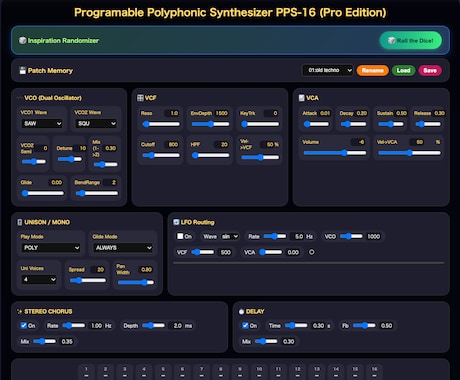Open the VCO2 Wave dropdown set to SQU
Screen dimensions: 460x380
(96, 124)
